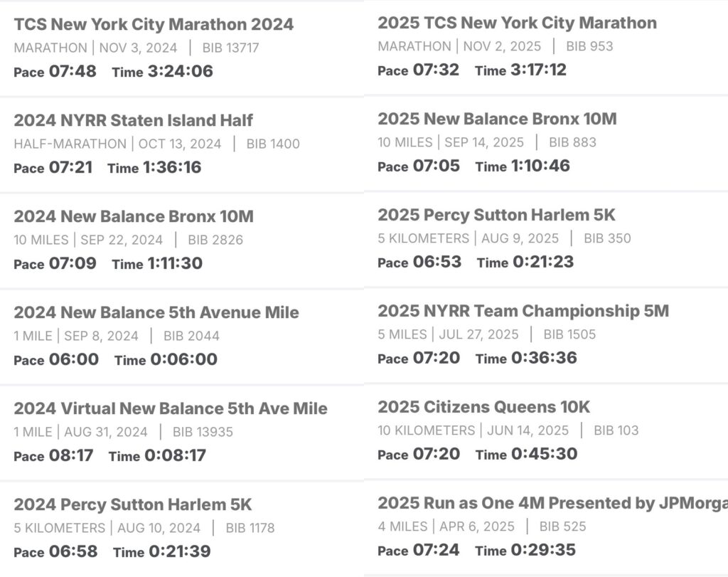
Task: Open the 2025 Percy Sutton Harlem 5K result
Action: coord(497,215)
